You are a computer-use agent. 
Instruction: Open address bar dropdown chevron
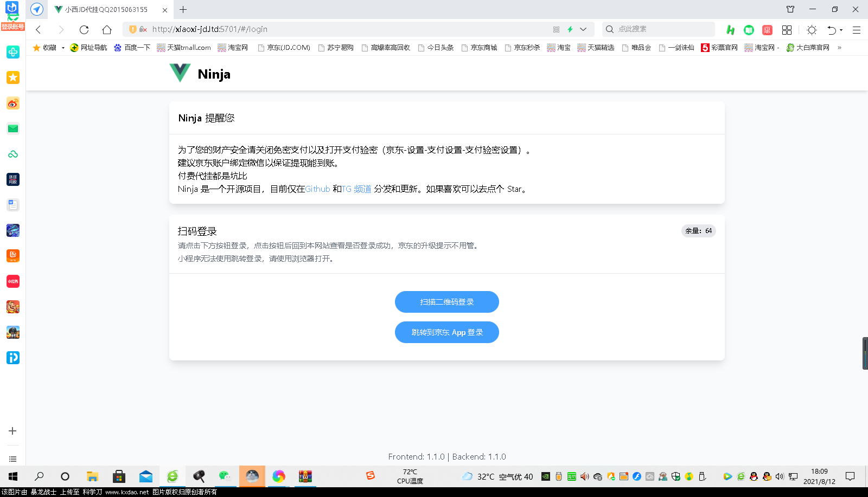click(x=583, y=29)
